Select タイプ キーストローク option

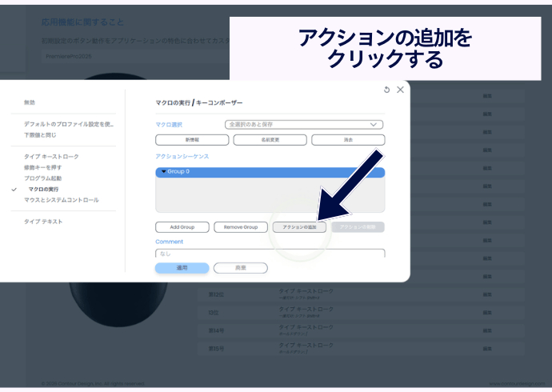pos(51,157)
